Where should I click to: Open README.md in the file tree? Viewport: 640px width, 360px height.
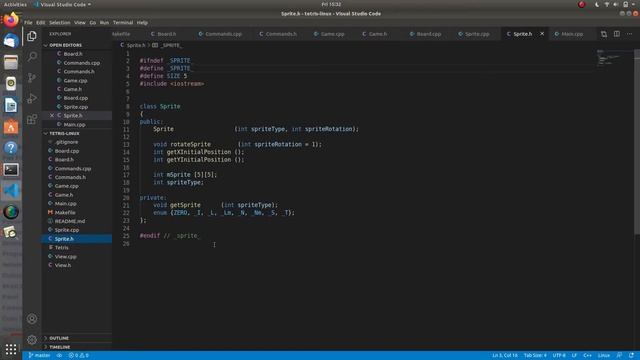point(70,221)
